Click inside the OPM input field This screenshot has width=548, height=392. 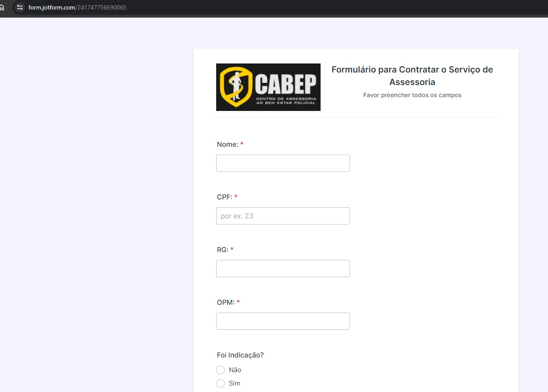point(283,321)
